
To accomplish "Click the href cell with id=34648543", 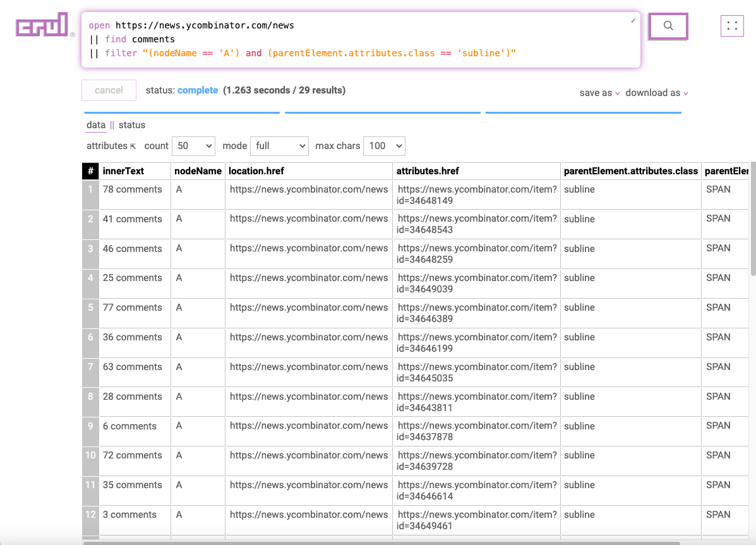I will (476, 224).
